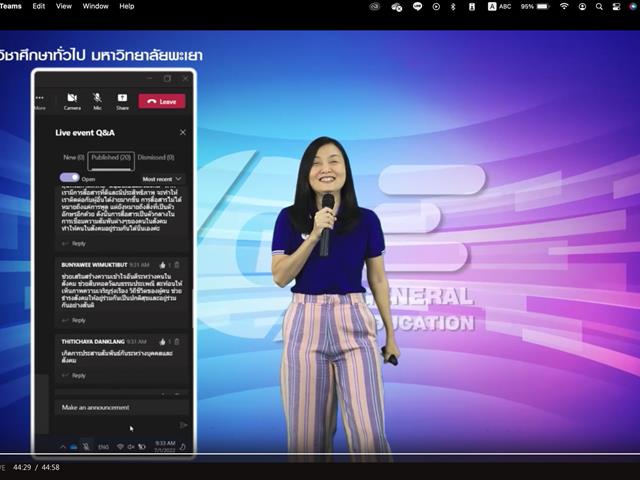
Task: Click the mic icon in Windows taskbar
Action: (x=86, y=447)
